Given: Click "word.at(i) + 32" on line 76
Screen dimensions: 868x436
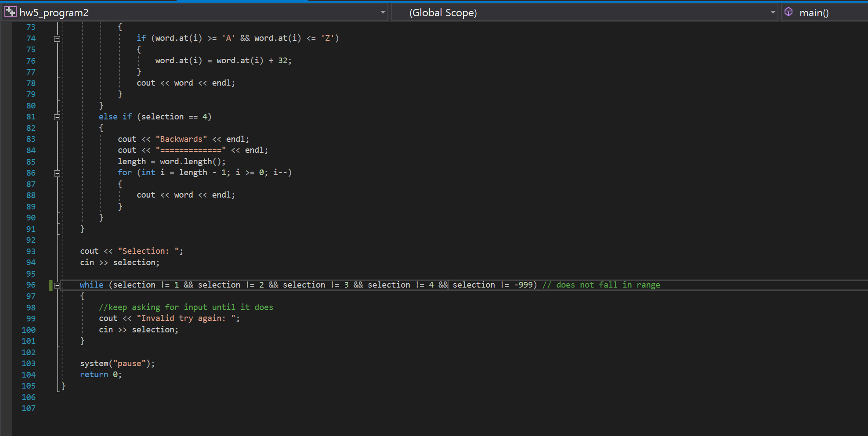Looking at the screenshot, I should pyautogui.click(x=252, y=61).
